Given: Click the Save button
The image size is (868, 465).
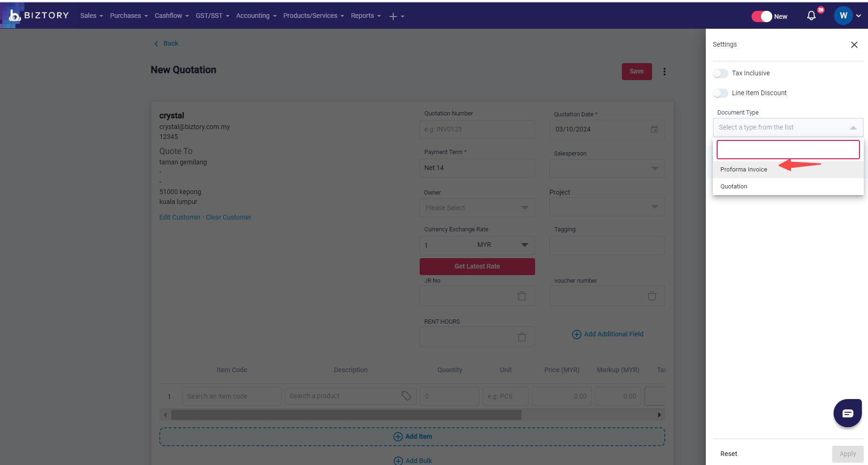Looking at the screenshot, I should tap(637, 72).
